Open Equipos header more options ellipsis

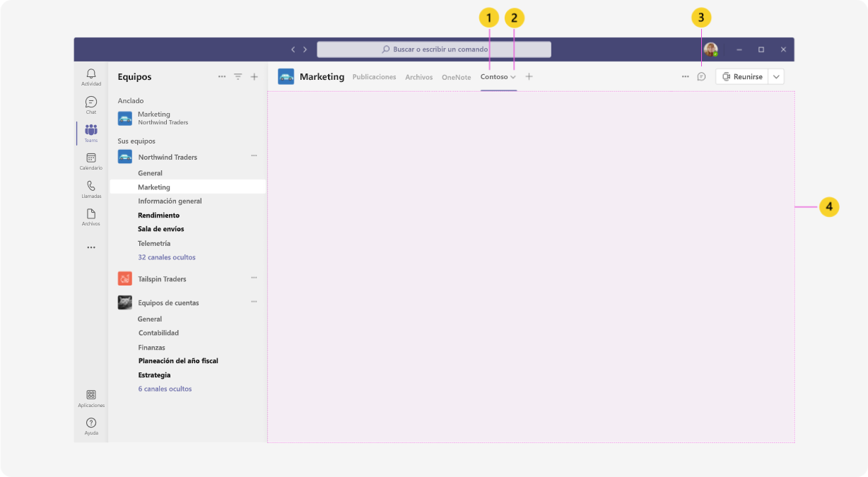point(222,76)
